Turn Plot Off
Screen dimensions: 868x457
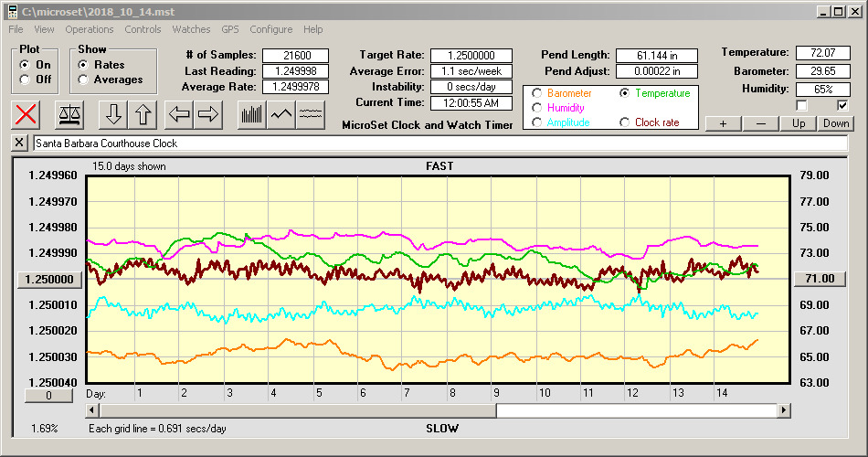coord(25,80)
